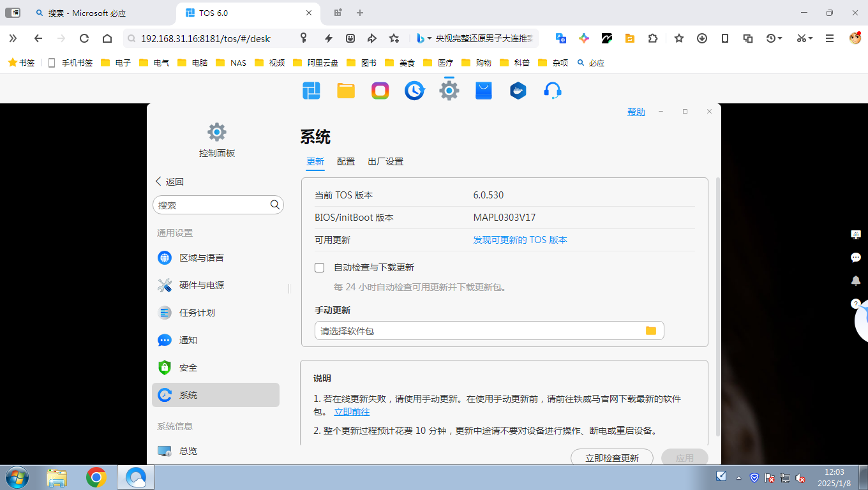This screenshot has height=490, width=868.
Task: Open the help question mark bubble
Action: click(x=856, y=304)
